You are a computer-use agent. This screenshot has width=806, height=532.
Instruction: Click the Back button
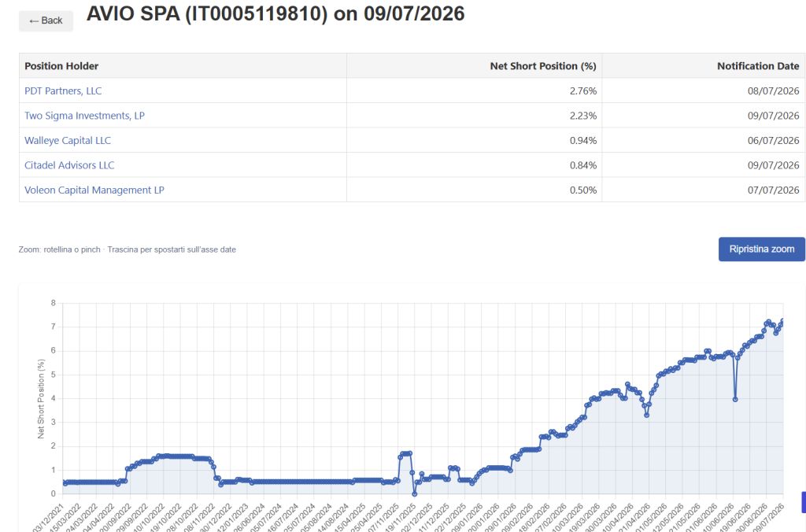coord(46,20)
